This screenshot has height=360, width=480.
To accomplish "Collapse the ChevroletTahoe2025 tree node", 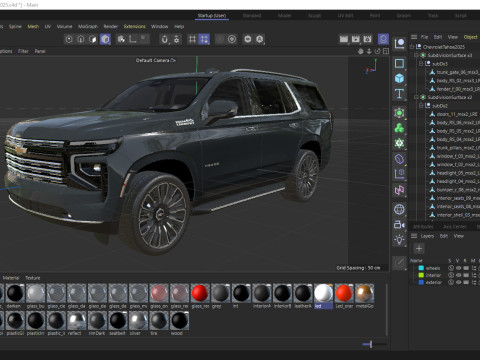I will pos(412,47).
